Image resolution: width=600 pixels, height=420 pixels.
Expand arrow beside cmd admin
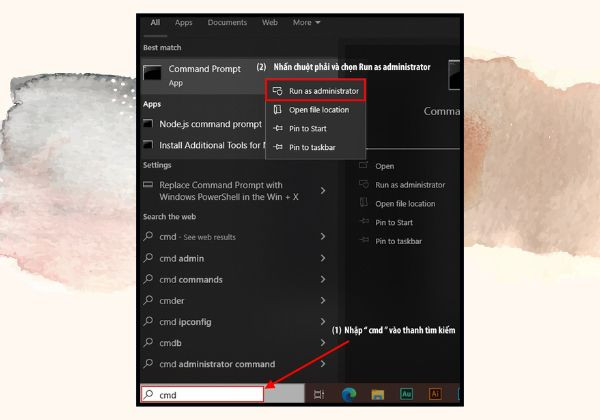(x=323, y=258)
